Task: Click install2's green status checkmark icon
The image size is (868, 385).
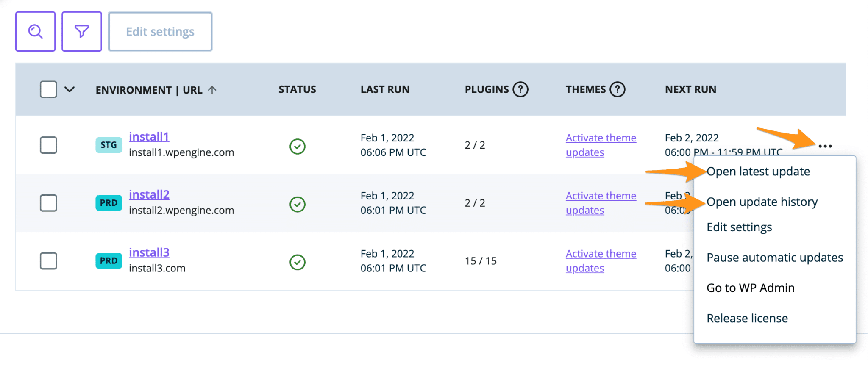Action: pyautogui.click(x=297, y=203)
